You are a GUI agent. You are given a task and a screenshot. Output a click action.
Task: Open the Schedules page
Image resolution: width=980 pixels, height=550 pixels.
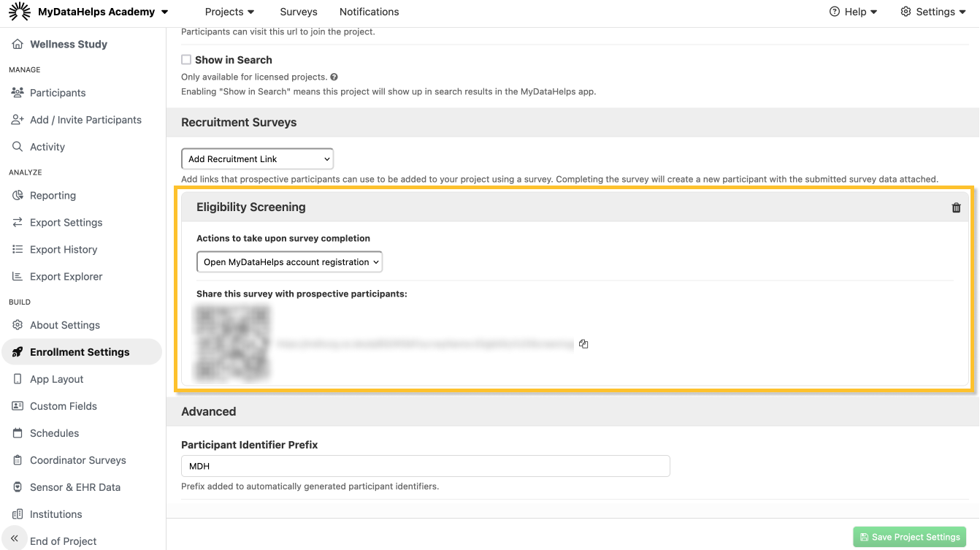point(54,433)
